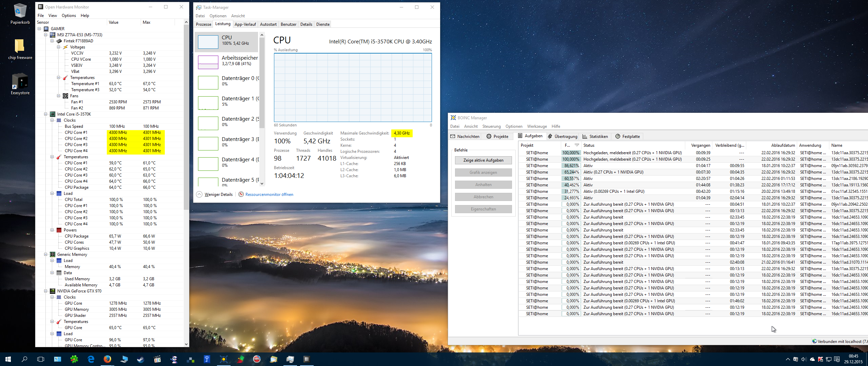Collapse the NVIDIA GeForce GTX 970 node

coord(46,291)
